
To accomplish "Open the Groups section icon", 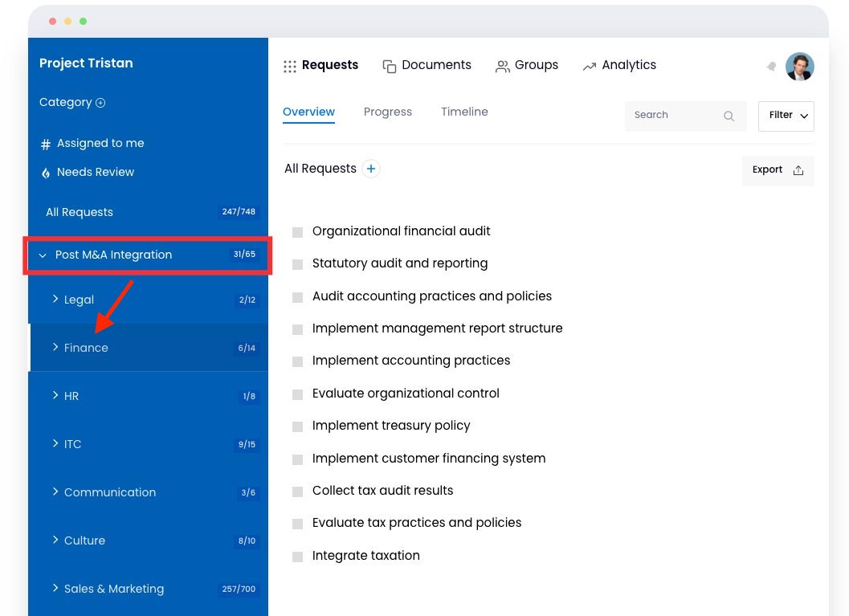I will pos(503,65).
